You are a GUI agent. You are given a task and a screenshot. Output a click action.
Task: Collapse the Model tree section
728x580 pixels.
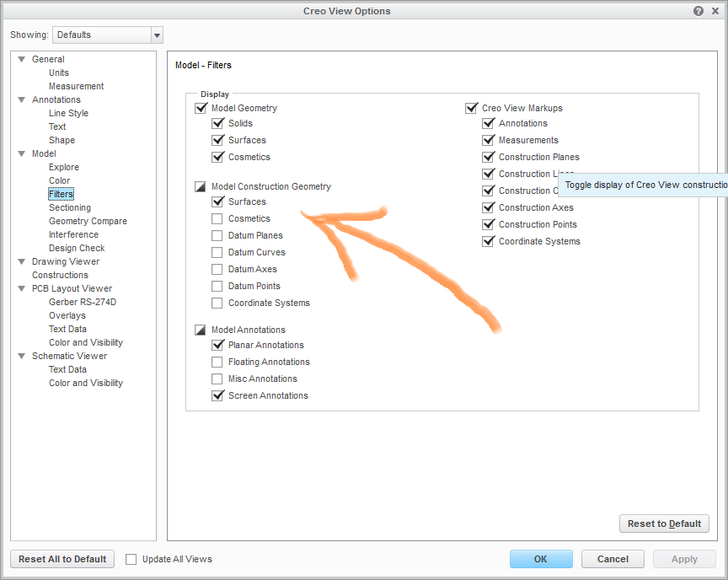point(20,153)
